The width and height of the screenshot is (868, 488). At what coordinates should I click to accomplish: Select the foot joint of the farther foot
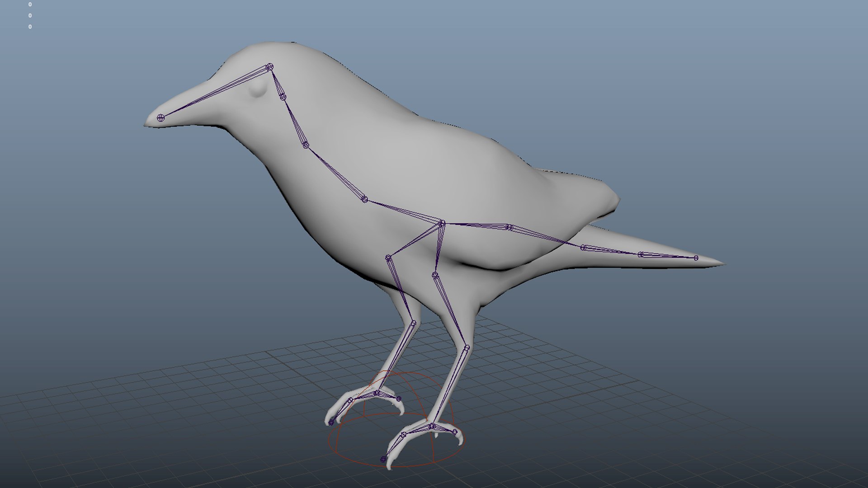coord(377,393)
